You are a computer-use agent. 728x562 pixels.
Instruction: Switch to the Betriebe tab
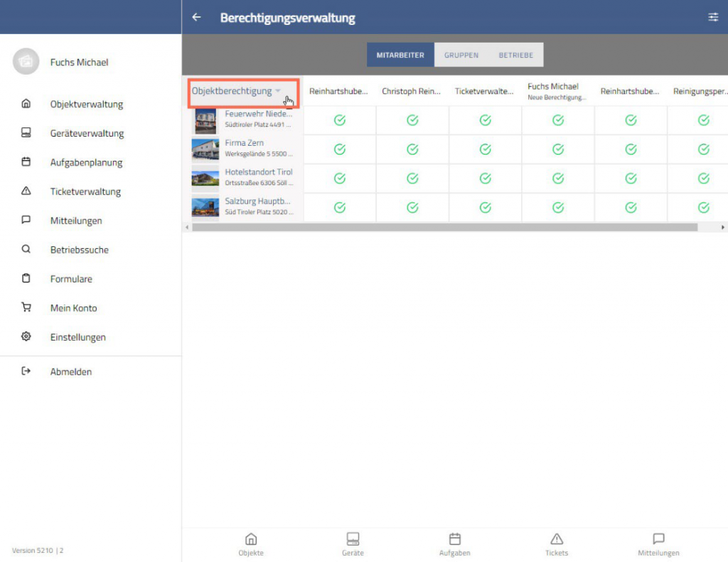click(x=515, y=55)
